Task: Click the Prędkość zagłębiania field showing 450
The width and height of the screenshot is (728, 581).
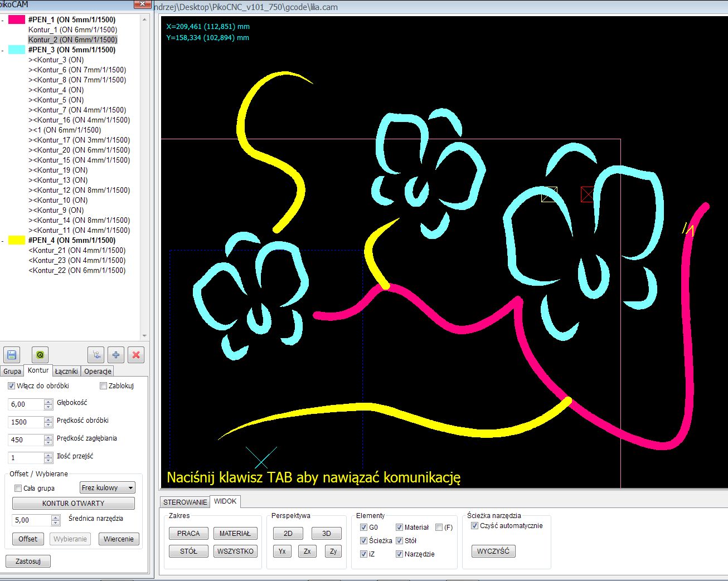Action: (26, 440)
